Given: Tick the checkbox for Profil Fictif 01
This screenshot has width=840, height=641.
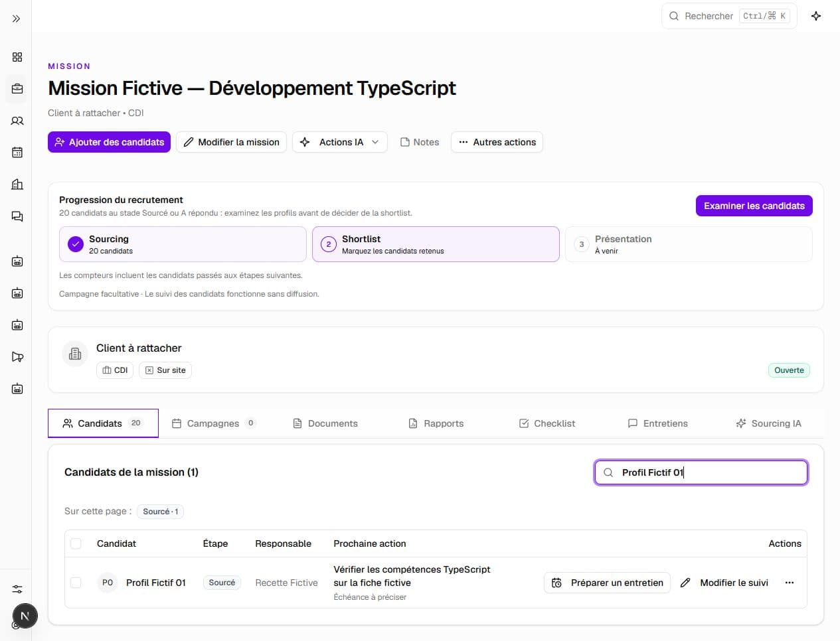Looking at the screenshot, I should [76, 583].
